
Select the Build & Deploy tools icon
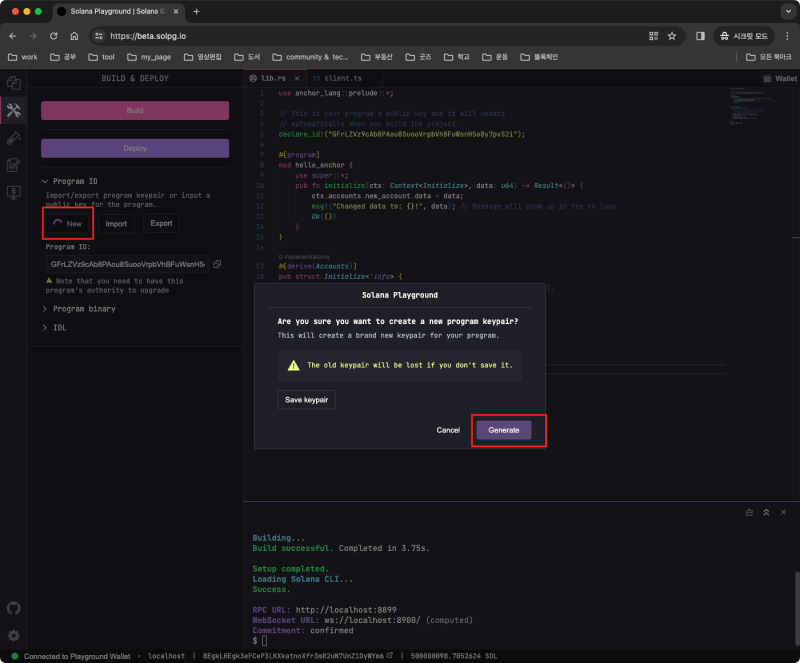point(14,110)
